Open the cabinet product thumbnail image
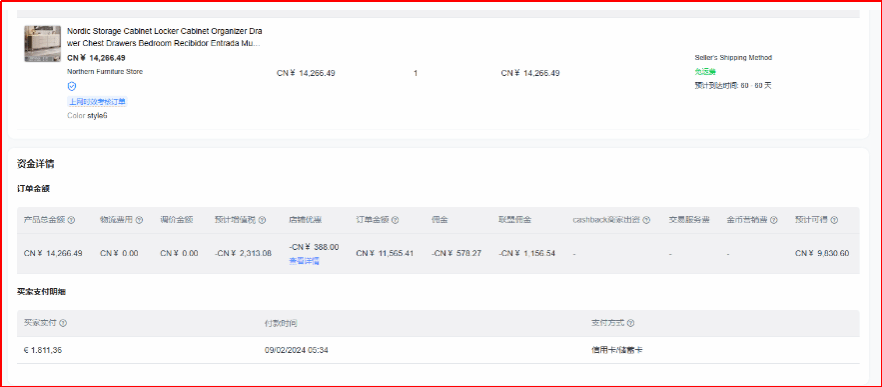Image resolution: width=882 pixels, height=387 pixels. pos(43,43)
